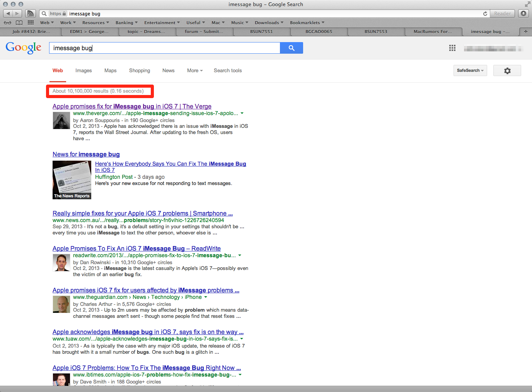The image size is (532, 392).
Task: Open Apple acknowledges iMessage bug TUAW result
Action: click(x=148, y=332)
